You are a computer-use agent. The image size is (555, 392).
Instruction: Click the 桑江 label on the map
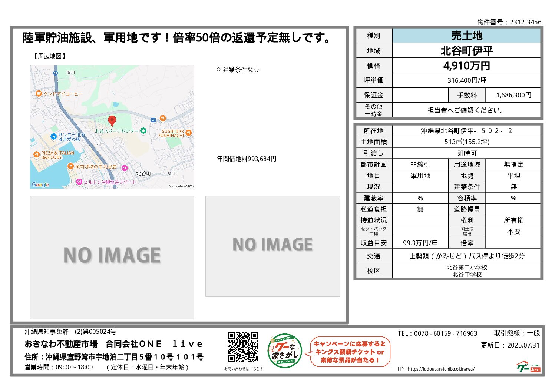172,173
